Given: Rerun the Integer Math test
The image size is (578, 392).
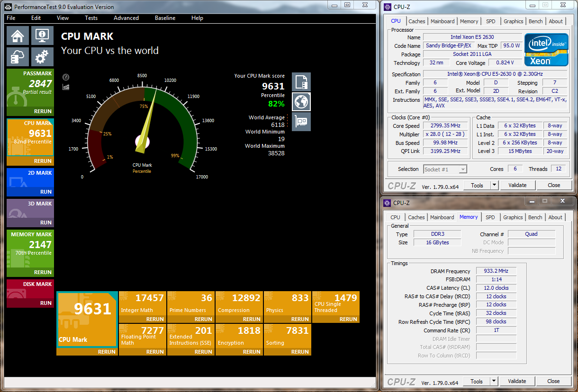Looking at the screenshot, I should coord(155,319).
